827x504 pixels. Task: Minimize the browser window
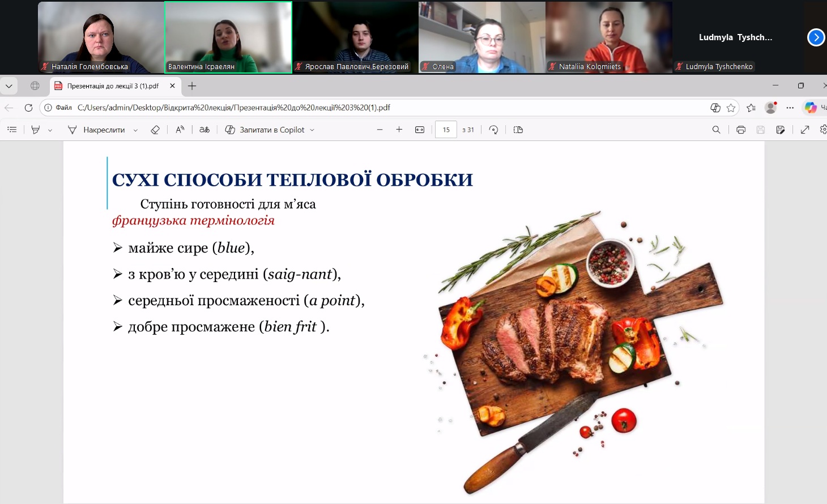(x=775, y=86)
